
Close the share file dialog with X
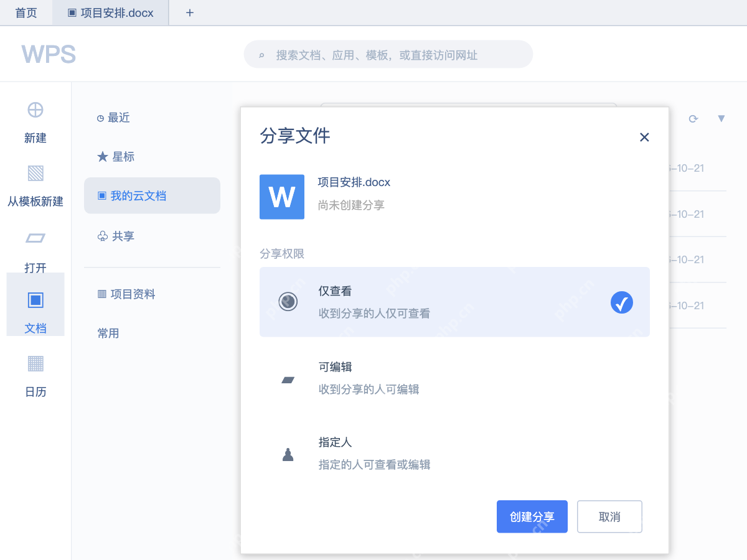[x=644, y=137]
